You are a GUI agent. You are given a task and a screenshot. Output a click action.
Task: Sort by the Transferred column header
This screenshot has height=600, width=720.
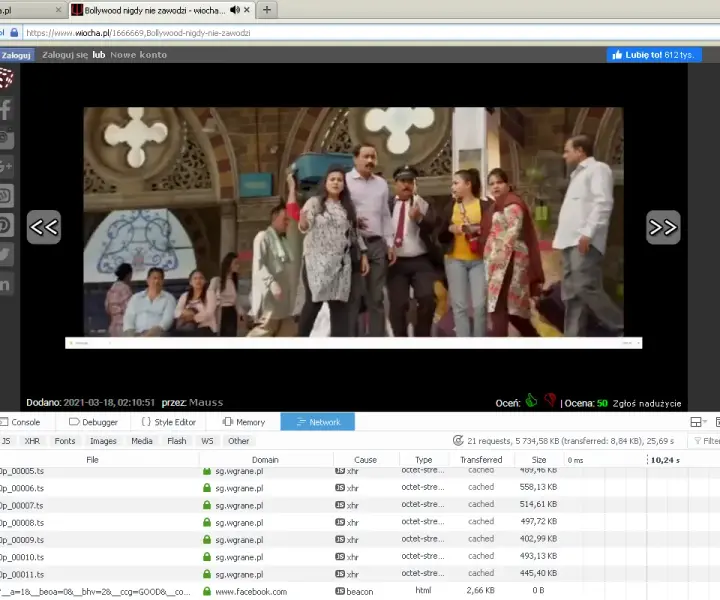tap(481, 460)
